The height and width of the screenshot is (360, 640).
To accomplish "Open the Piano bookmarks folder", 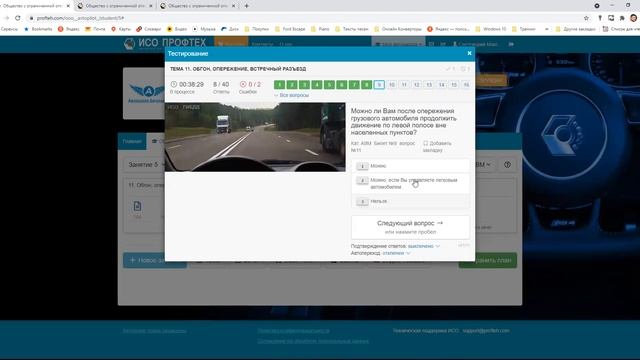I will pos(320,29).
